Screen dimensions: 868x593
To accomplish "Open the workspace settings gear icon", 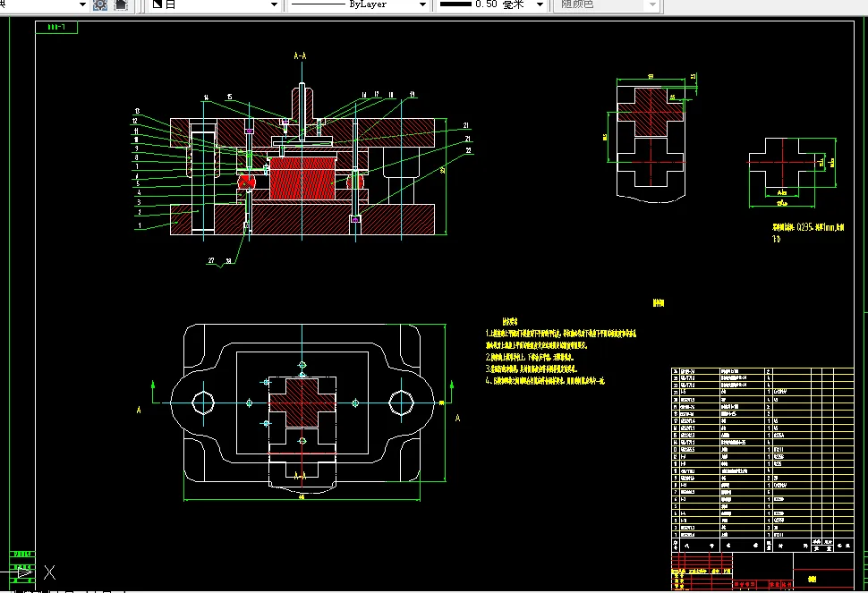I will click(99, 5).
